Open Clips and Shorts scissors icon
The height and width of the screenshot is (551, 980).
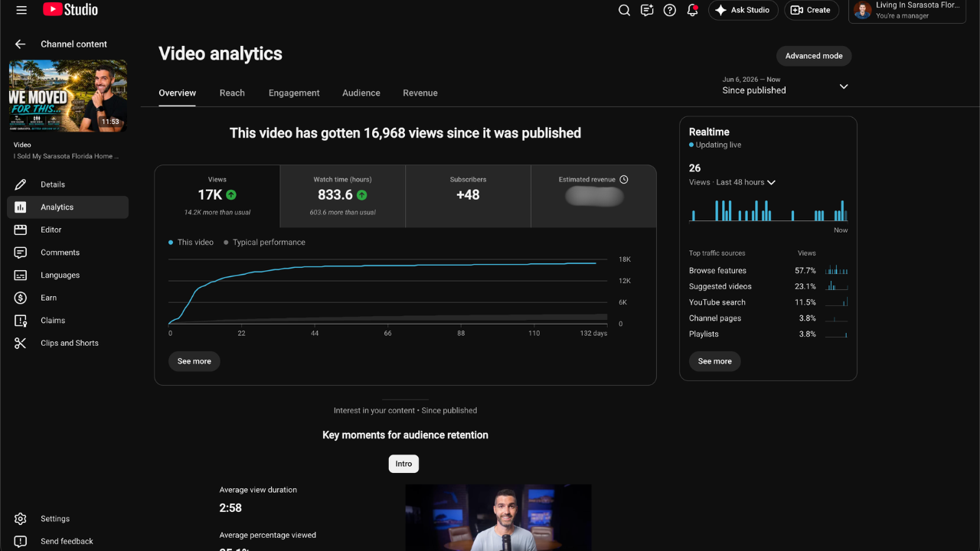[21, 343]
